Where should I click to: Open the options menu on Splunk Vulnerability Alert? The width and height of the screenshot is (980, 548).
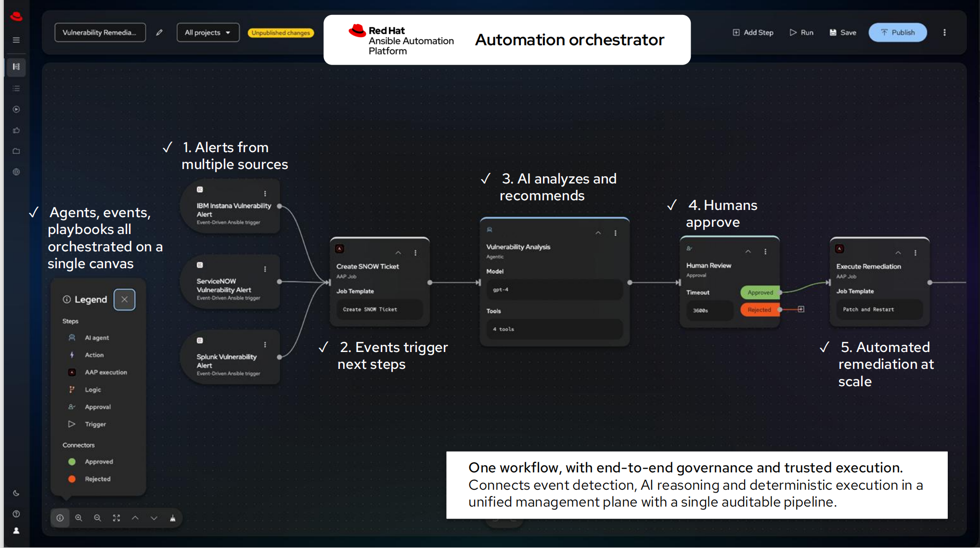point(265,345)
